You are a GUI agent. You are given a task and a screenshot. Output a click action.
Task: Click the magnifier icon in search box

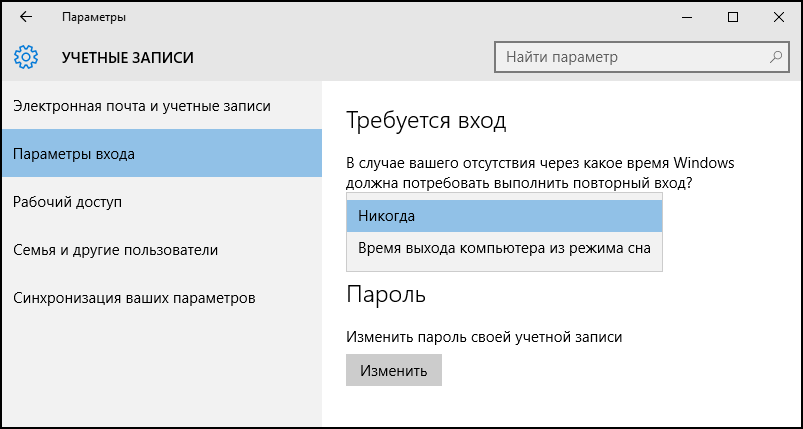pos(775,56)
